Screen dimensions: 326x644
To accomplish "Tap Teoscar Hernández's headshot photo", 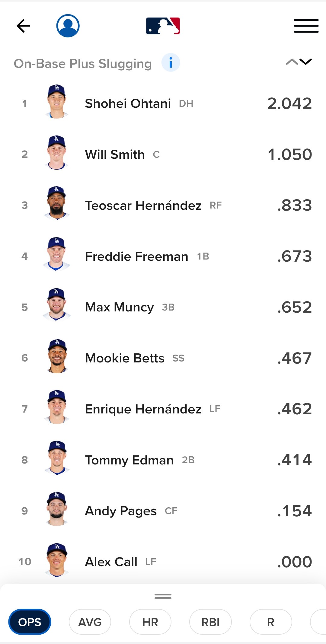I will click(x=57, y=203).
